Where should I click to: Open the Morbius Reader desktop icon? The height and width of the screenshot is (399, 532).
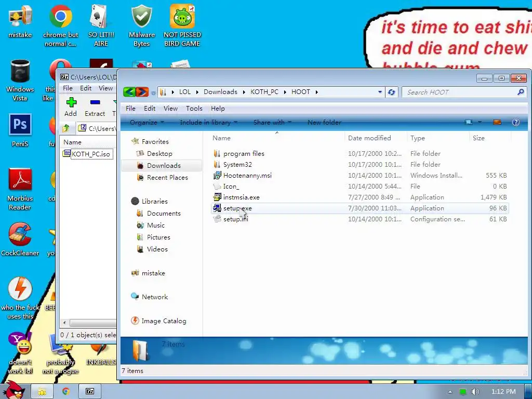(20, 189)
